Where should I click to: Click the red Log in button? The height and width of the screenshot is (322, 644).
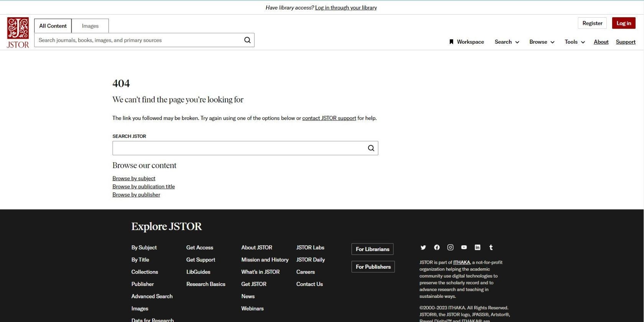pos(624,23)
